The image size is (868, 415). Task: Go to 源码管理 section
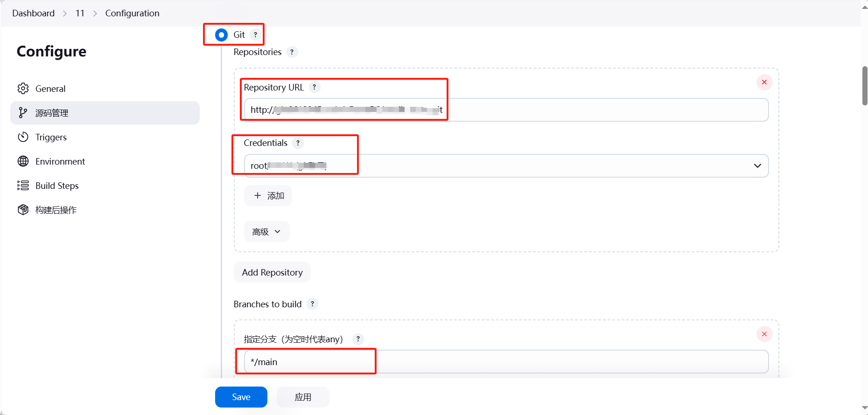coord(105,113)
